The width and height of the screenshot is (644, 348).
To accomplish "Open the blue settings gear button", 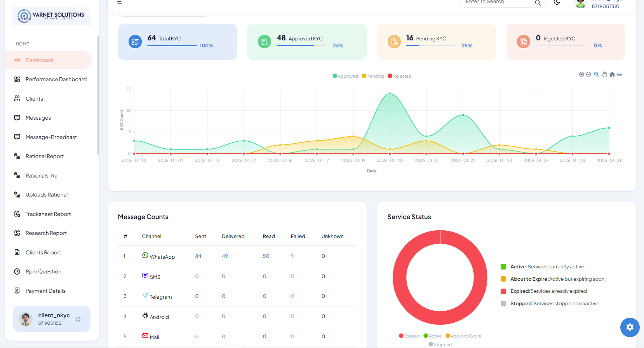I will coord(630,327).
